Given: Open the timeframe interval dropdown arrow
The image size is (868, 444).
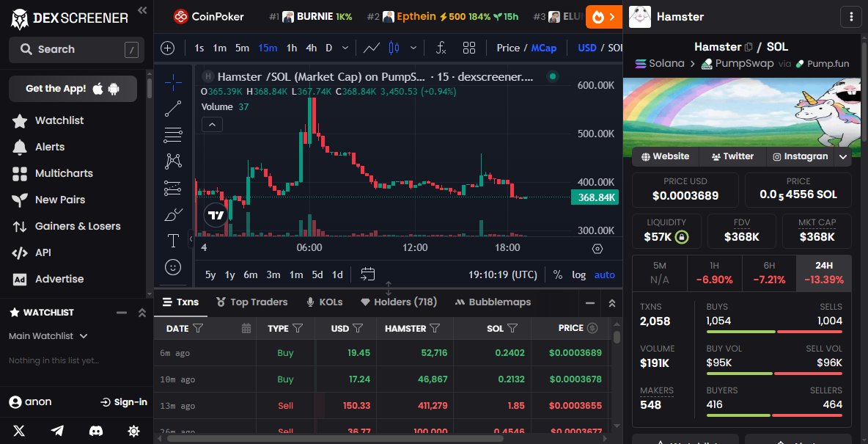Looking at the screenshot, I should point(345,48).
